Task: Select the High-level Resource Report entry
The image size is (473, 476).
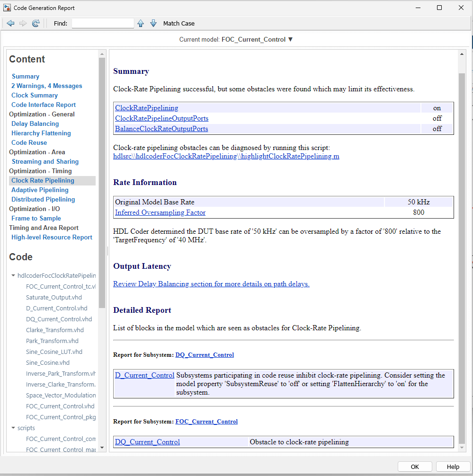Action: click(52, 237)
